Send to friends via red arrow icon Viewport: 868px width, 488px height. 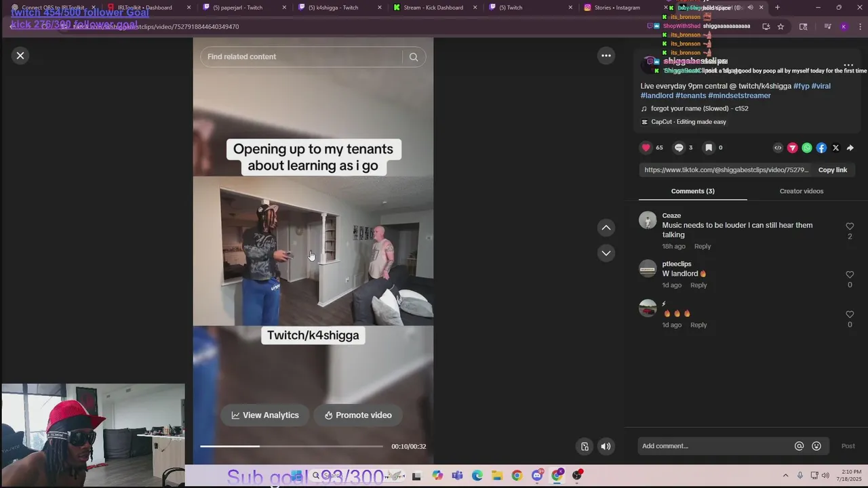point(792,148)
